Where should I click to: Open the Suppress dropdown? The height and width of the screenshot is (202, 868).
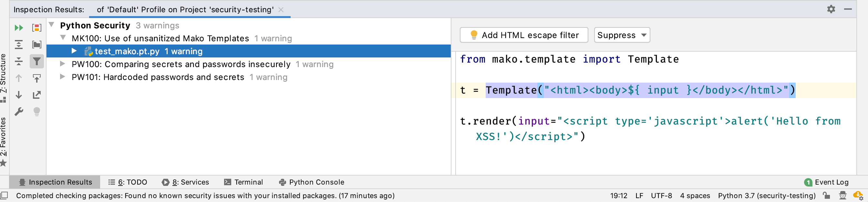(x=622, y=35)
